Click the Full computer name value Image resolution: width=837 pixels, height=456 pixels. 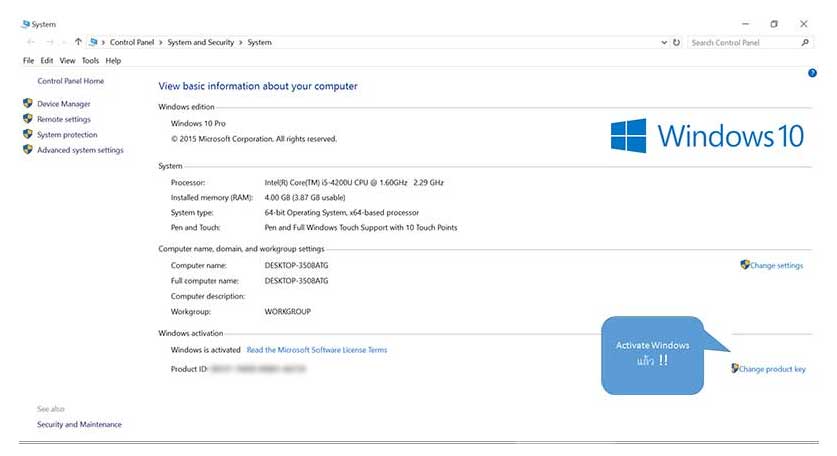[x=296, y=281]
